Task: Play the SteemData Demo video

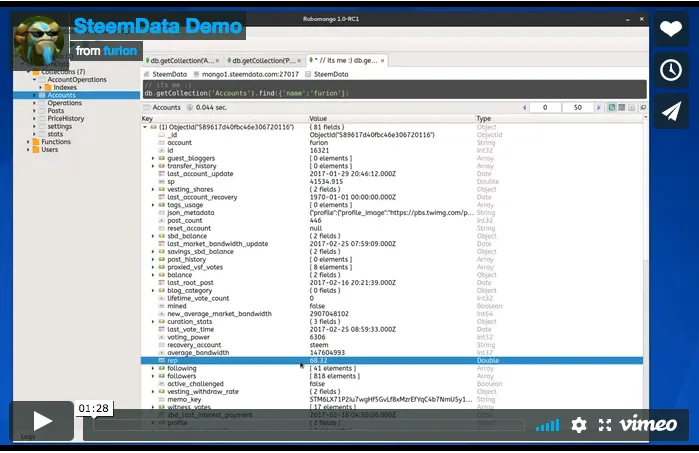Action: coord(42,421)
